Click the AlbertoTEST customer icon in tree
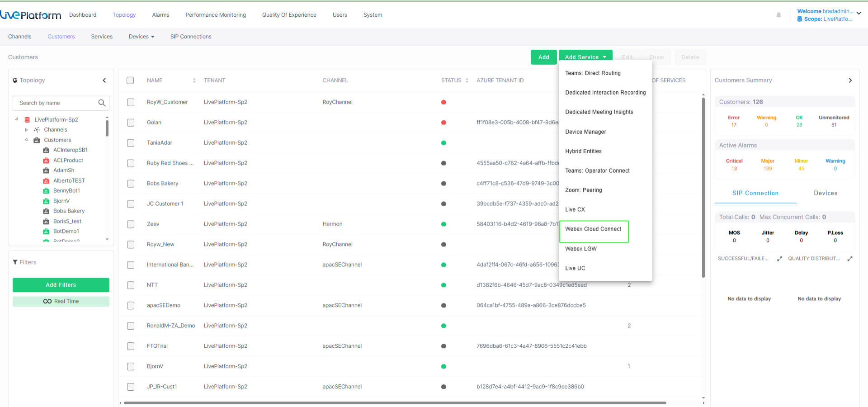Screen dimensions: 868x407 click(x=46, y=181)
